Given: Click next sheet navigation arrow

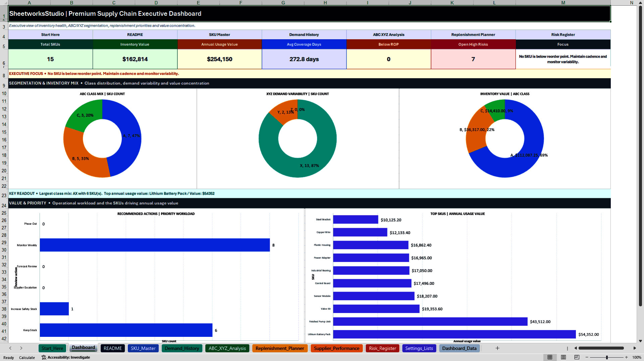Looking at the screenshot, I should click(x=21, y=348).
